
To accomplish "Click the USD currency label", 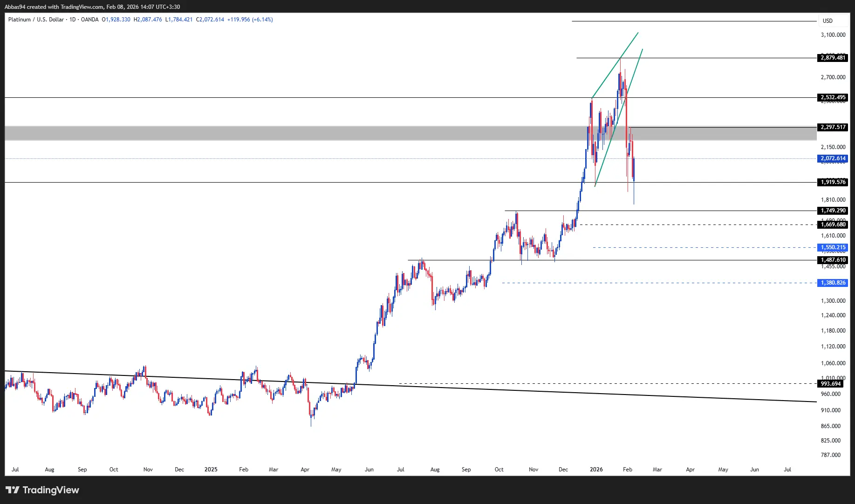I will pyautogui.click(x=828, y=21).
